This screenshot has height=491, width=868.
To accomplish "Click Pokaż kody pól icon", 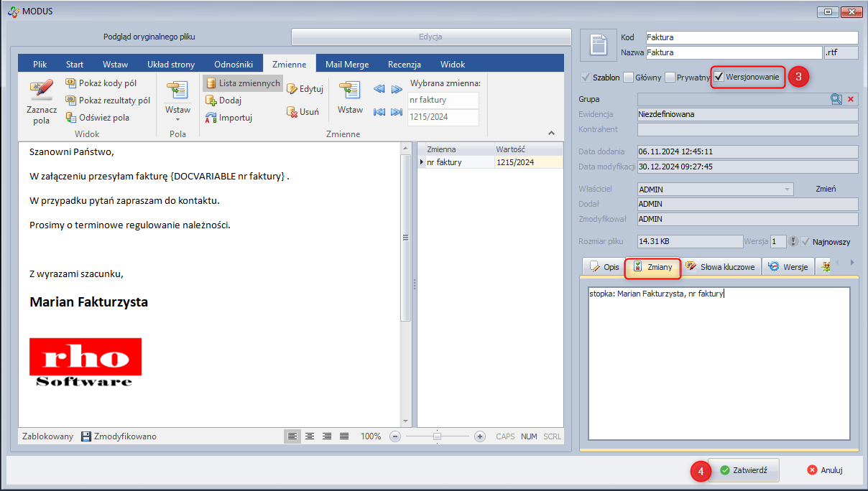I will point(71,83).
